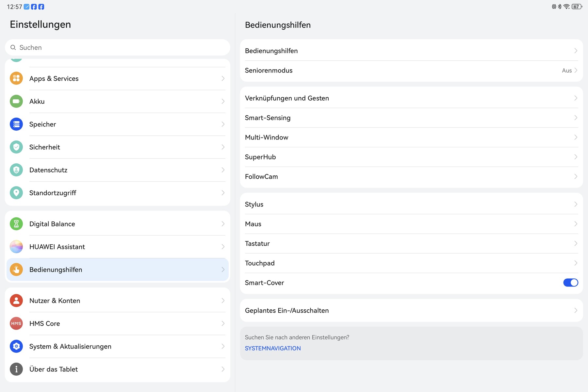
Task: Click chevron next to Geplantes Ein-/Ausschalten
Action: (575, 310)
